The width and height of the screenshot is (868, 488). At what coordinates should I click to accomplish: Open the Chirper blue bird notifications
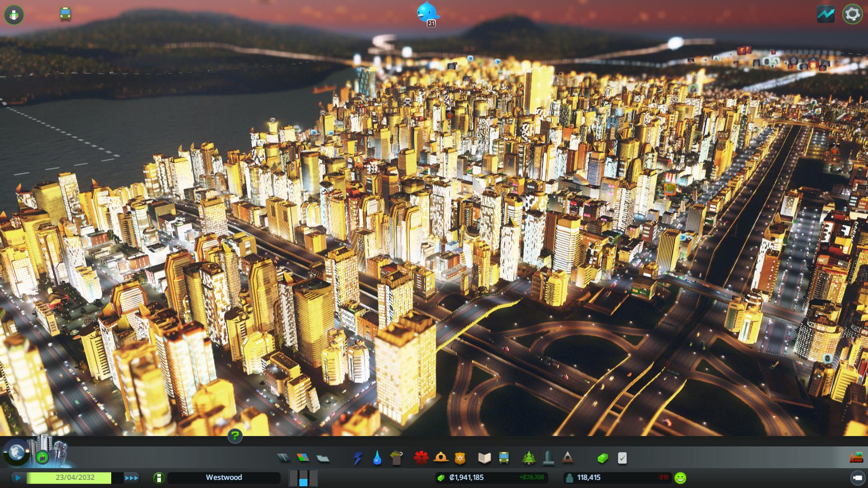[427, 12]
